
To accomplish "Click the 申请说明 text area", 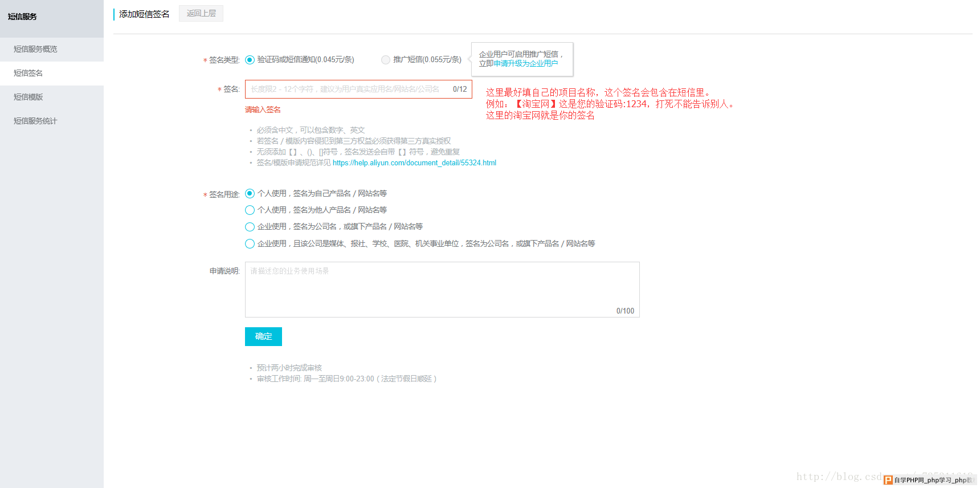I will (442, 290).
